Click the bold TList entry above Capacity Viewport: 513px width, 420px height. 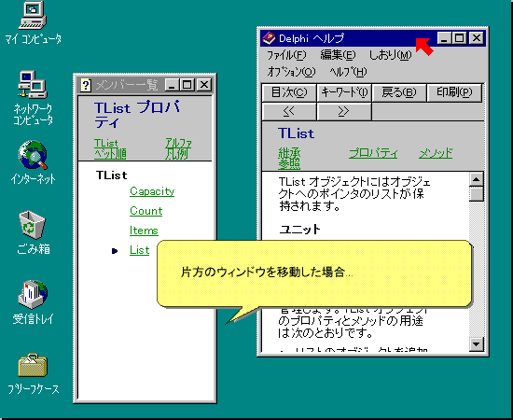pos(112,175)
